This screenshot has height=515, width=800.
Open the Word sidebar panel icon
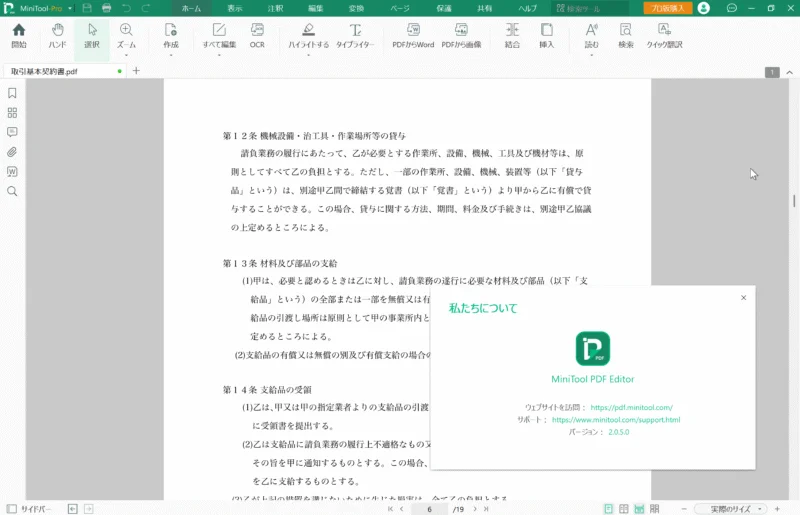tap(12, 171)
